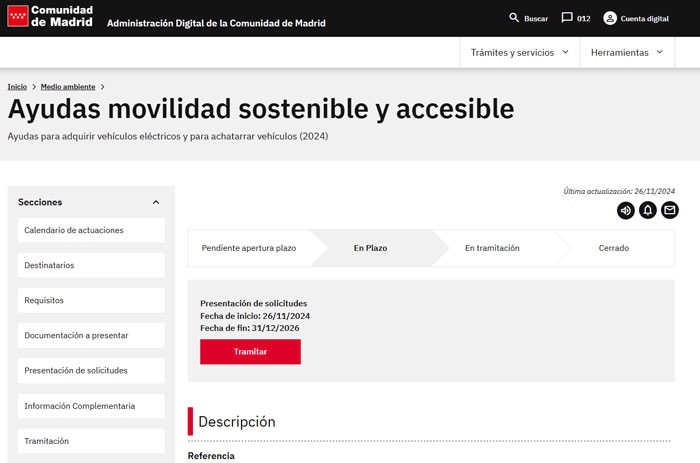The width and height of the screenshot is (700, 463).
Task: Jump to Documentación a presentar section
Action: [x=91, y=335]
